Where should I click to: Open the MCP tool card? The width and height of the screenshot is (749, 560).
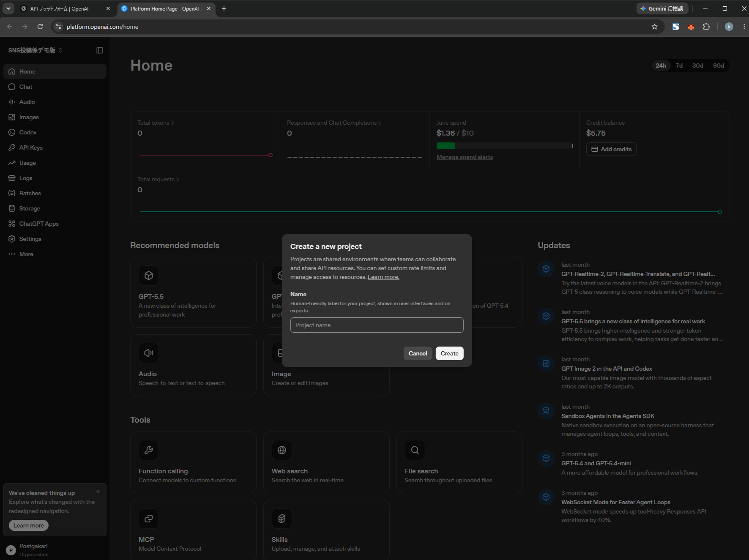coord(193,530)
